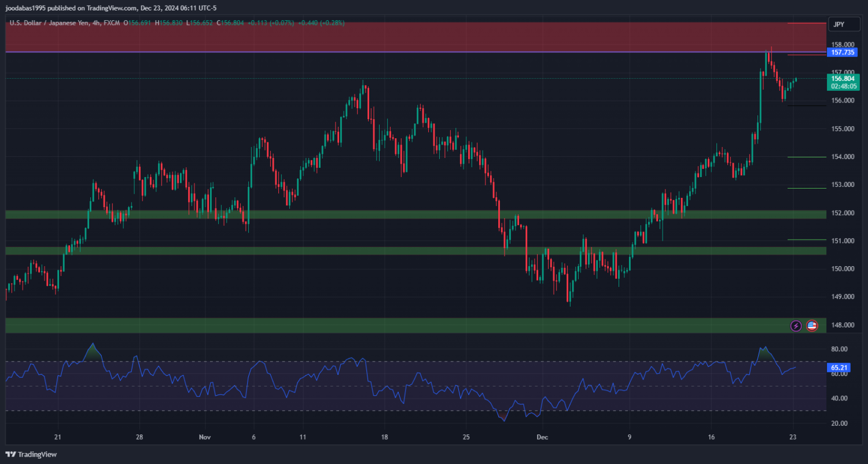Screen dimensions: 868x464
Task: Click the 28 date label on the time axis
Action: click(139, 437)
